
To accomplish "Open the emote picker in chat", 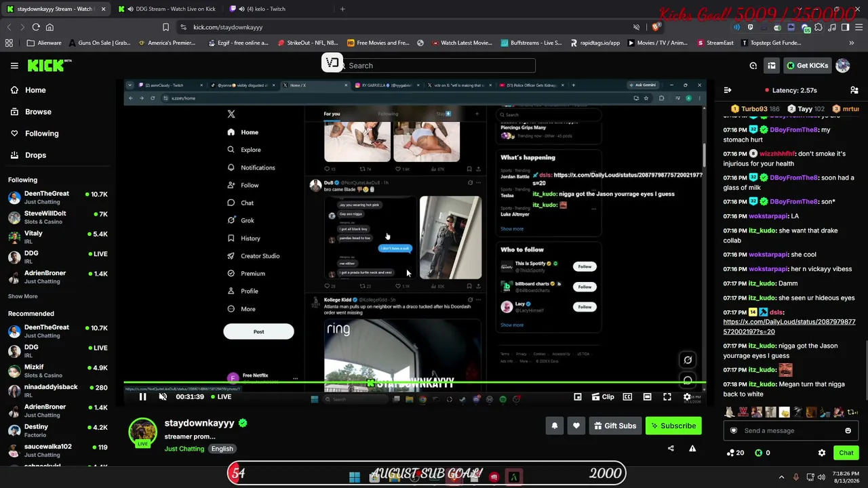I will pyautogui.click(x=848, y=430).
